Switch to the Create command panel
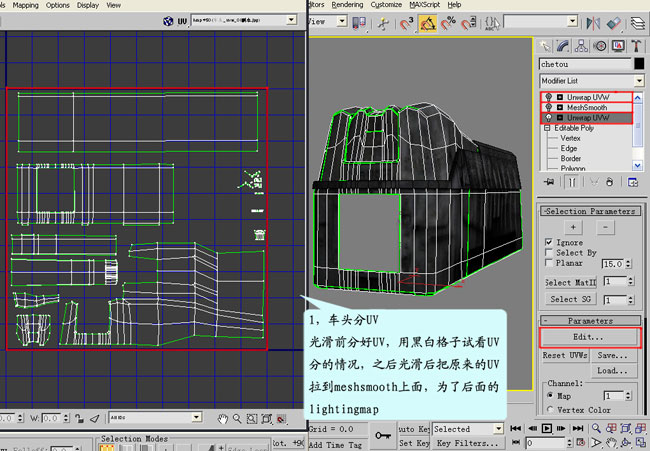 click(x=544, y=46)
